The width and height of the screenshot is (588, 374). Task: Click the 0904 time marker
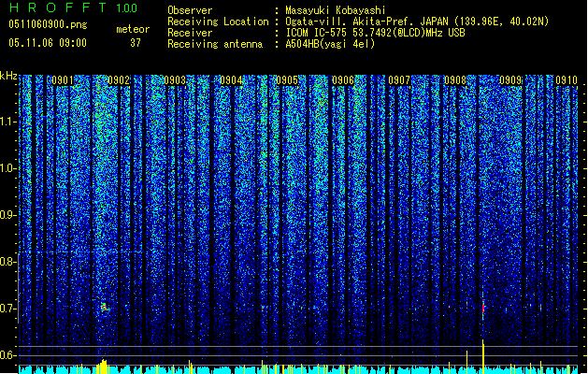[231, 80]
